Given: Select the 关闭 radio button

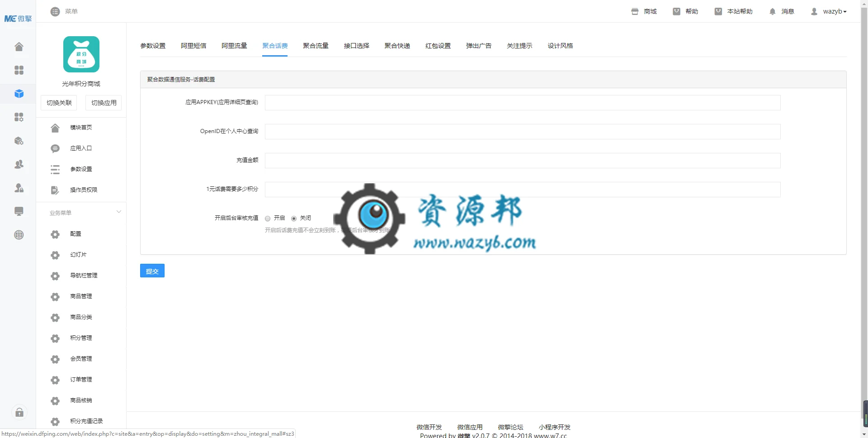Looking at the screenshot, I should pos(294,219).
